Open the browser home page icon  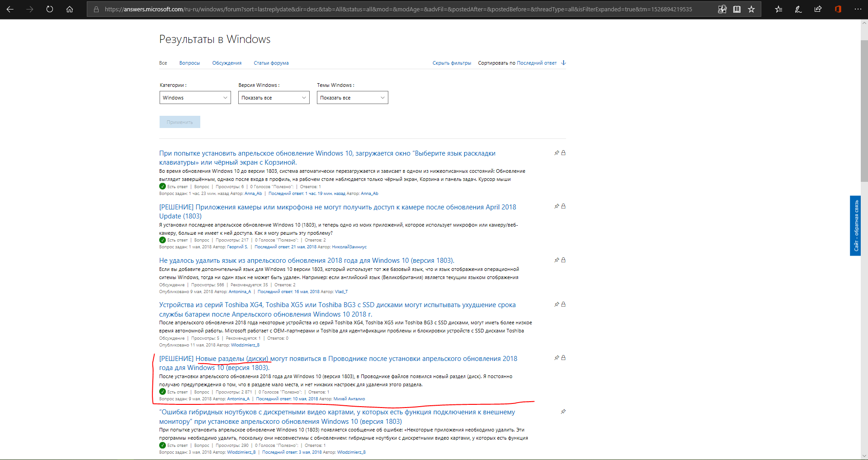pyautogui.click(x=70, y=9)
